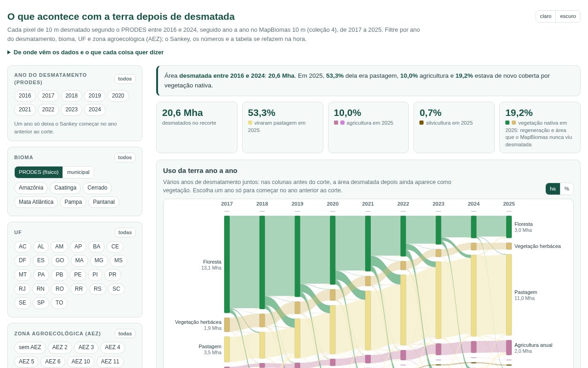Switch to the municipal biome tab
Screen dimensions: 588x368
tap(78, 172)
